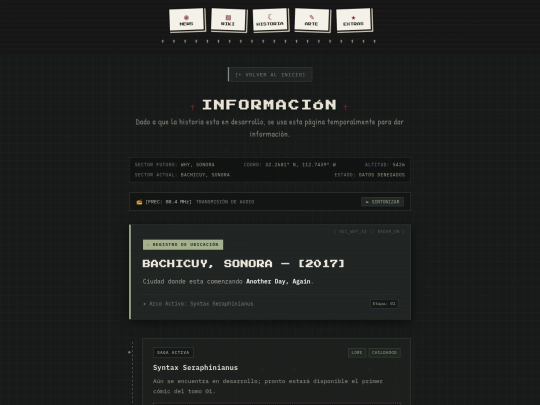540x405 pixels.
Task: Select the Etapa: 01 badge
Action: (x=384, y=304)
